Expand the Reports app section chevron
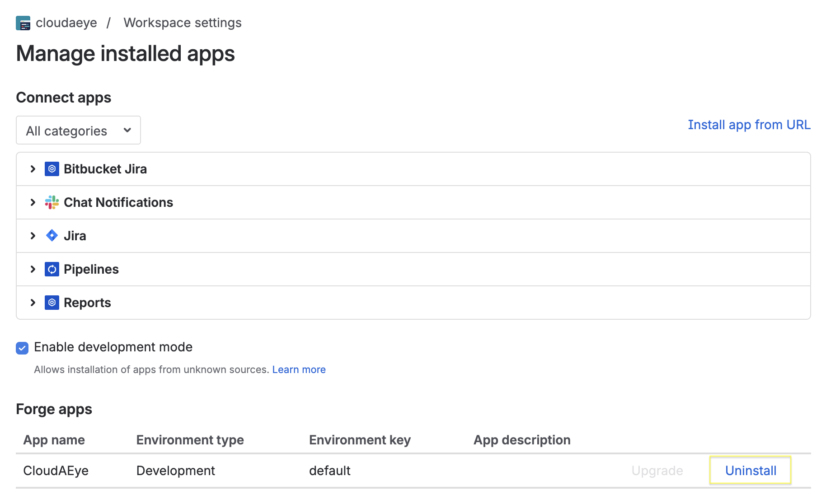The height and width of the screenshot is (504, 826). (33, 302)
